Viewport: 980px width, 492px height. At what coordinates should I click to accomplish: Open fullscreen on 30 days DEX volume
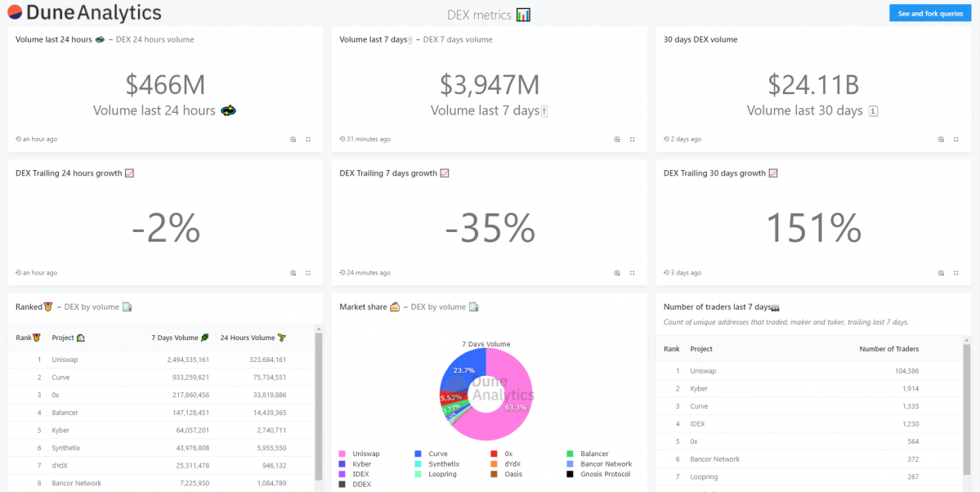[956, 139]
